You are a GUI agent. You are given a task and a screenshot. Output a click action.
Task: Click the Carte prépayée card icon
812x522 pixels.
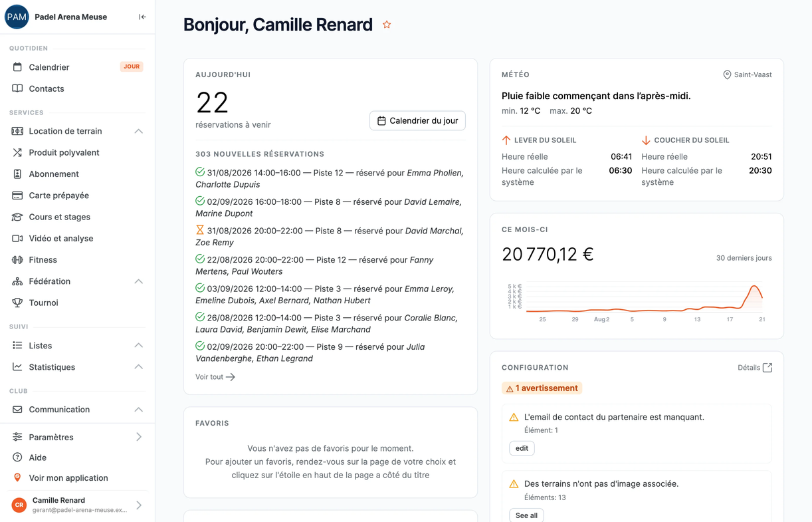(17, 196)
